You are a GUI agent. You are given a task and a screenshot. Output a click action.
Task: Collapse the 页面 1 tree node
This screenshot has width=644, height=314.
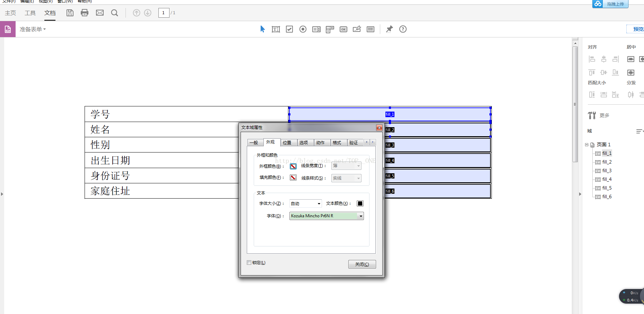[x=586, y=145]
